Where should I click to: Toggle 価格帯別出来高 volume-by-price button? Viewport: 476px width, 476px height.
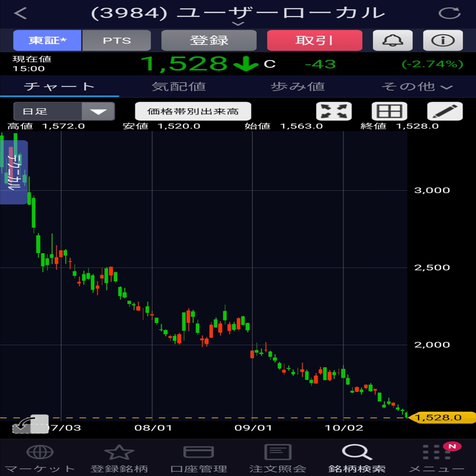coord(193,111)
